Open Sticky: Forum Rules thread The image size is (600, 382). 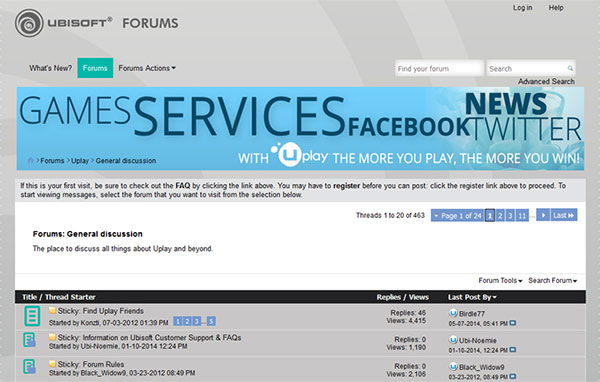91,364
